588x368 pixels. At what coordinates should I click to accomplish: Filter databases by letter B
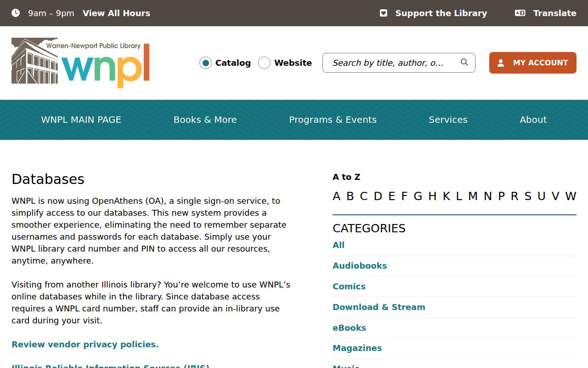pos(350,196)
